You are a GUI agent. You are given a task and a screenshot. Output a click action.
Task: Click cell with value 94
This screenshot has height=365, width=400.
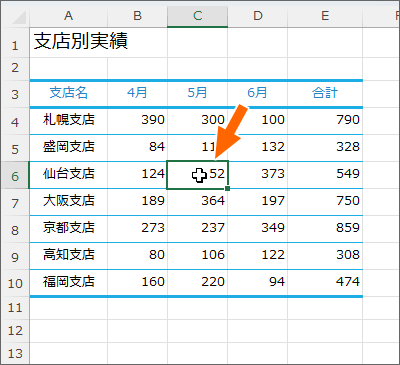tap(258, 283)
